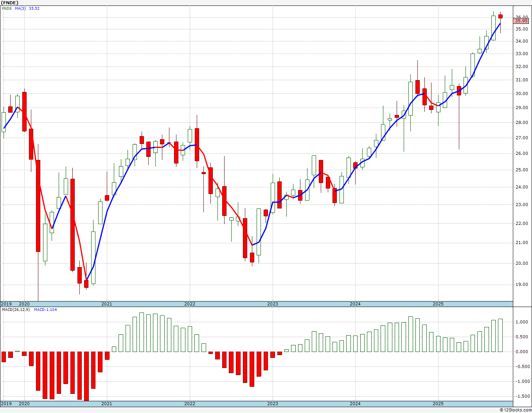Click the highlighted current price tag "35.95"
The image size is (532, 413).
tap(521, 21)
